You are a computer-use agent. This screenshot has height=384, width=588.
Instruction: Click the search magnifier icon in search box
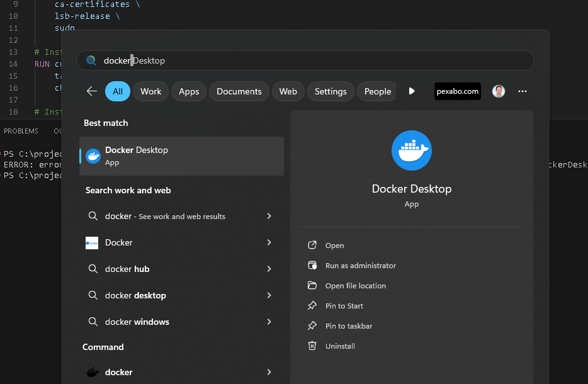click(x=91, y=60)
